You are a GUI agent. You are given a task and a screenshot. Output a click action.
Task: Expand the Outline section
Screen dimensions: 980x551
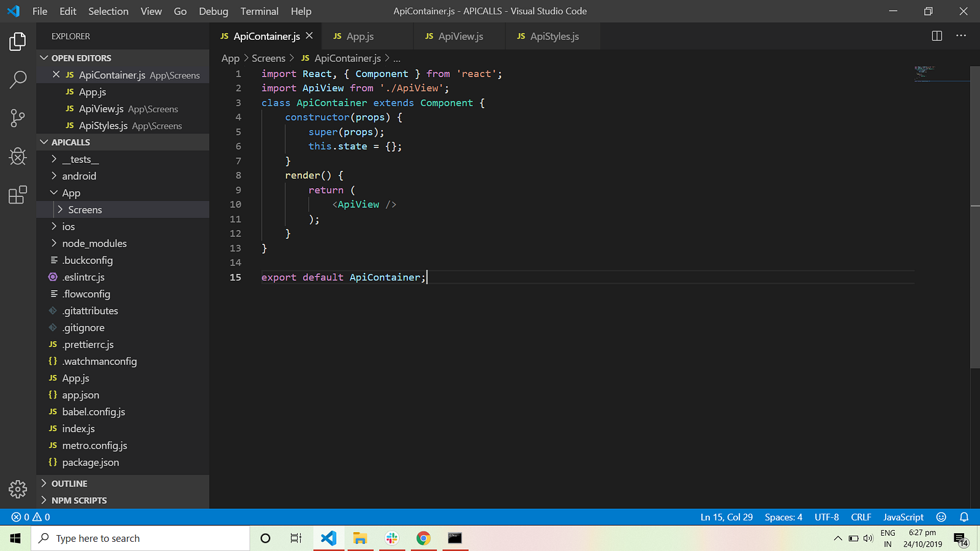123,484
